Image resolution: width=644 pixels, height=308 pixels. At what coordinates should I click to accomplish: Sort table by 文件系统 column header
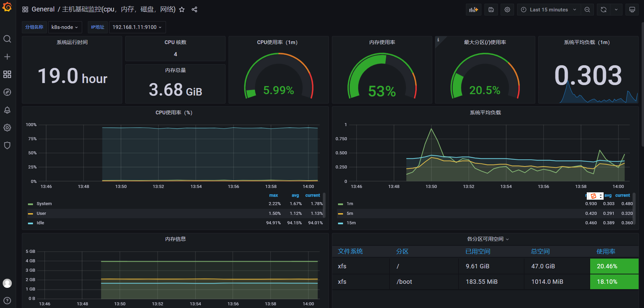(x=350, y=252)
